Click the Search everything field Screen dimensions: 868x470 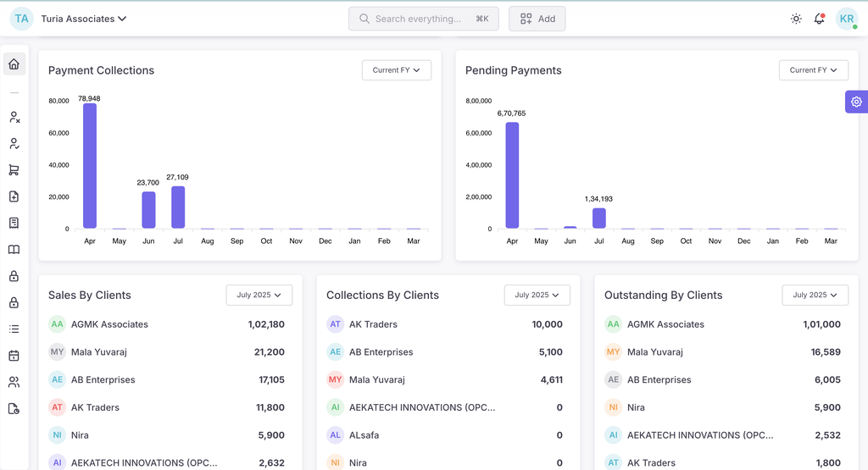coord(424,19)
